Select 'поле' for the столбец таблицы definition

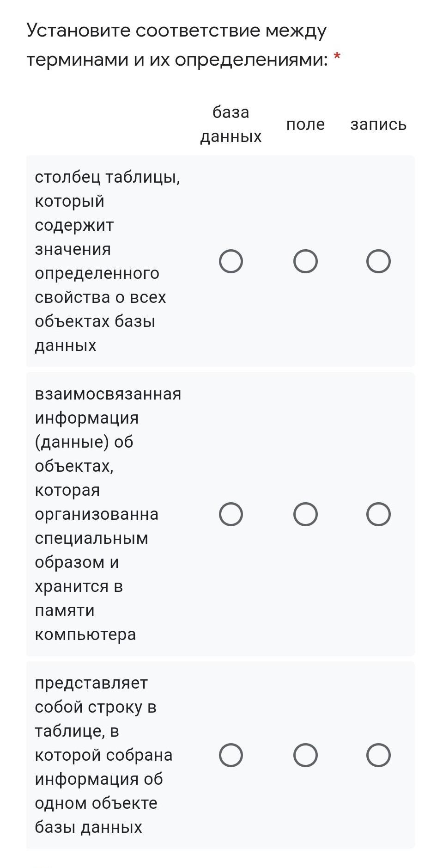(x=305, y=261)
